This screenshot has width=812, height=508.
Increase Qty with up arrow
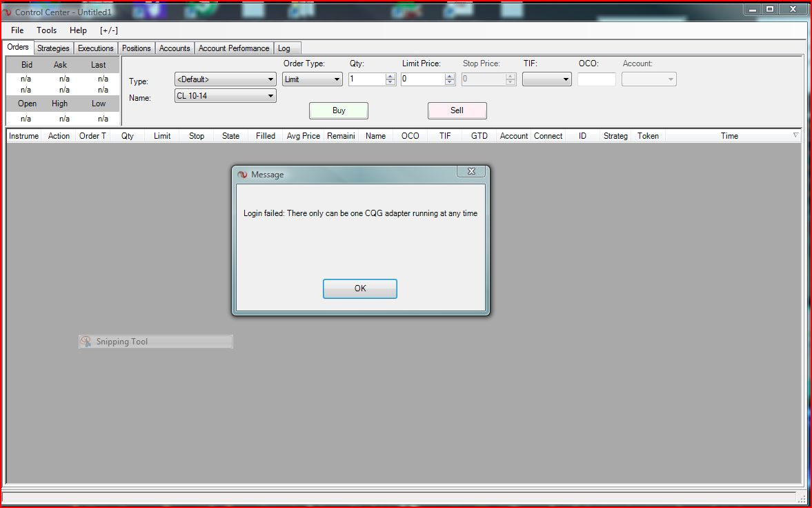click(390, 76)
